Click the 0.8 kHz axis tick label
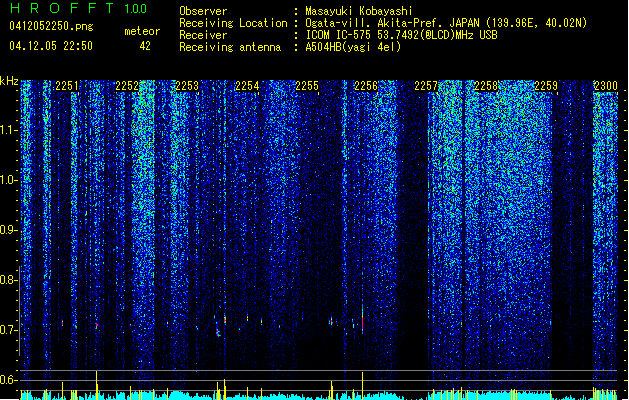 (9, 280)
